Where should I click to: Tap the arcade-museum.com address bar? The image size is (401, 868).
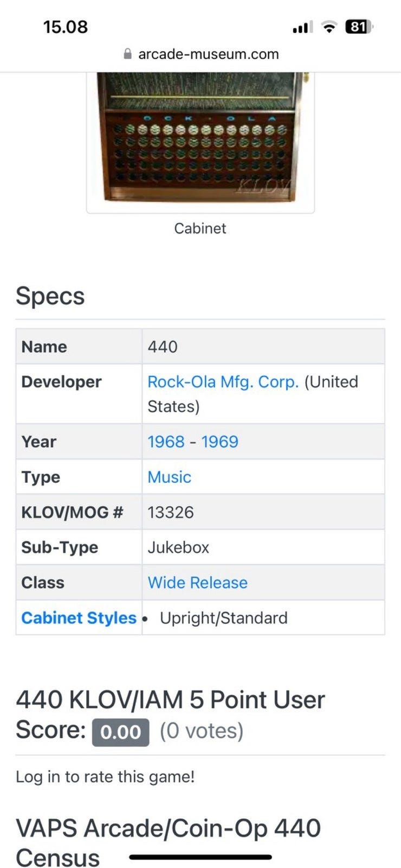pyautogui.click(x=208, y=54)
